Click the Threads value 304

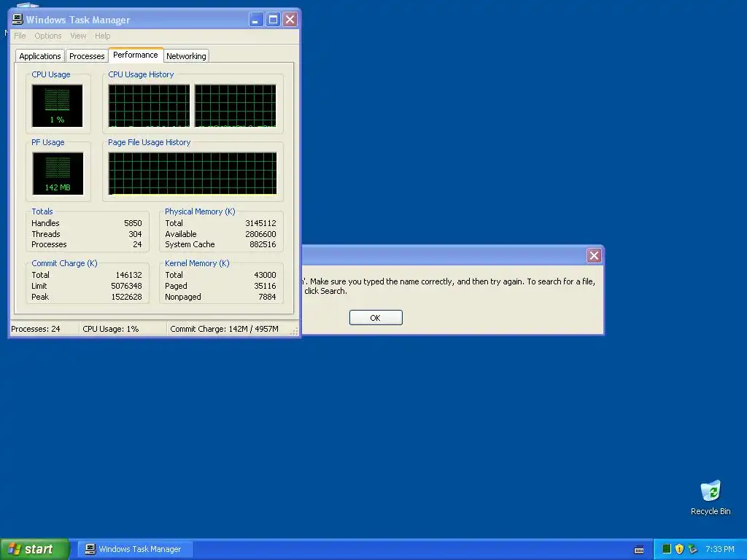135,234
